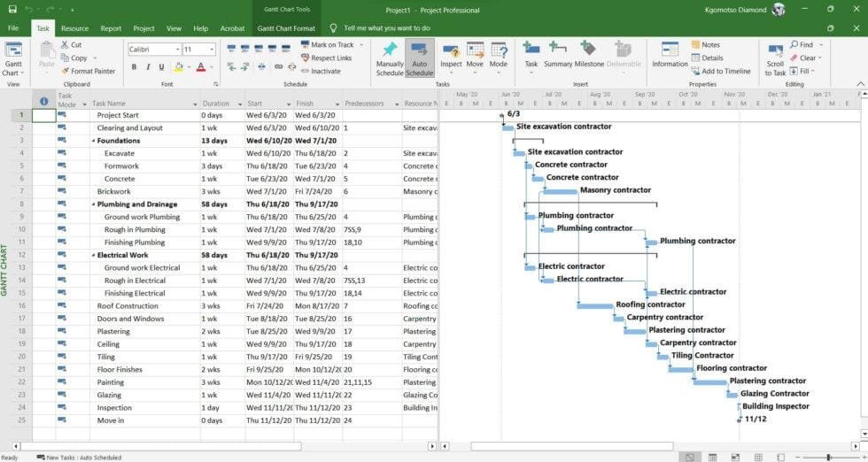Viewport: 868px width, 462px height.
Task: Click the Cut scissors icon
Action: click(x=65, y=45)
